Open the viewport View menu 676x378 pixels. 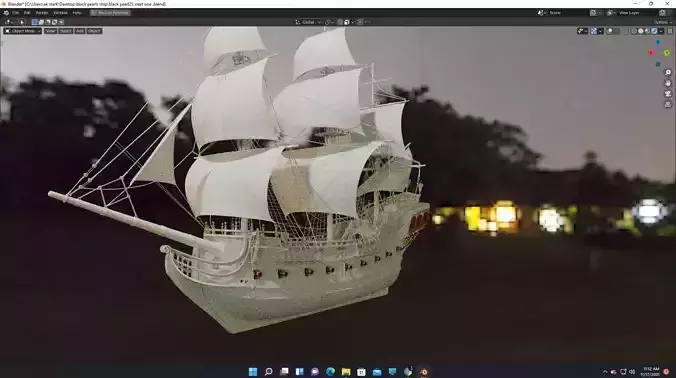tap(50, 31)
